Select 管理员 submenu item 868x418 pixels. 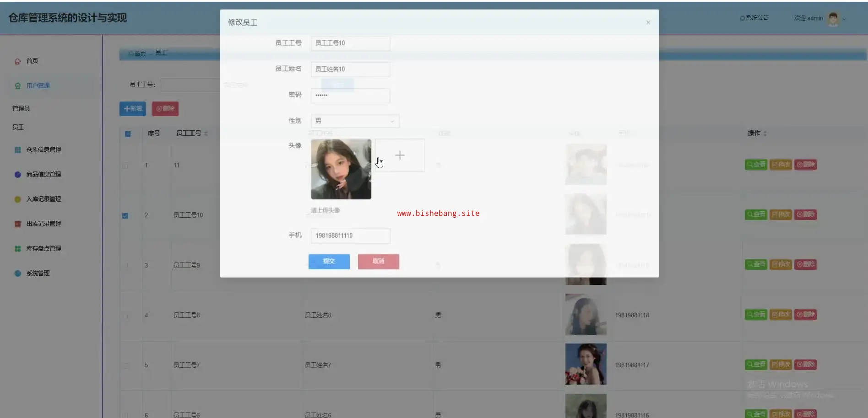(21, 108)
